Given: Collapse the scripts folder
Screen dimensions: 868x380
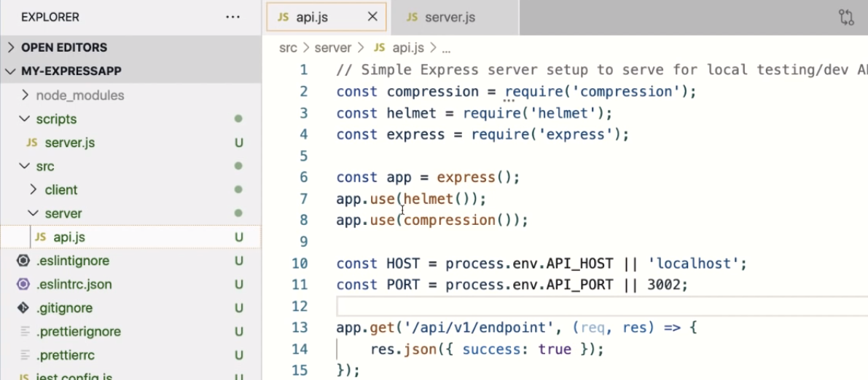Looking at the screenshot, I should 56,119.
